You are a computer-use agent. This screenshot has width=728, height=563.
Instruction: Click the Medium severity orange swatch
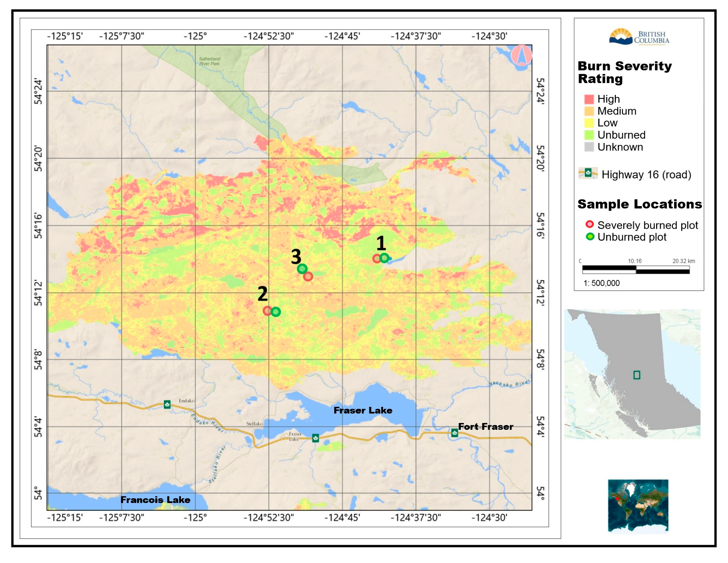click(589, 111)
